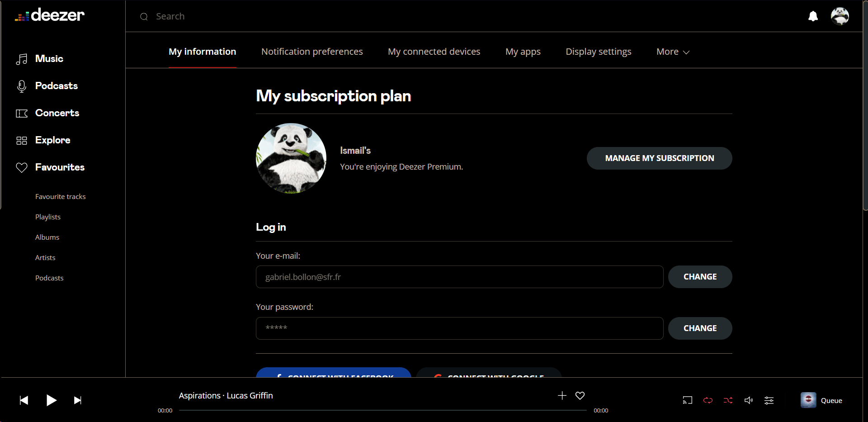The width and height of the screenshot is (868, 422).
Task: Open My apps tab
Action: (523, 52)
